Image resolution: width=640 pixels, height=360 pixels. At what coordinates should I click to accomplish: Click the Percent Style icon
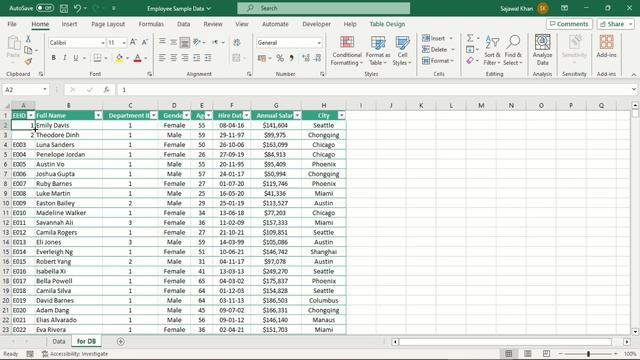[280, 58]
